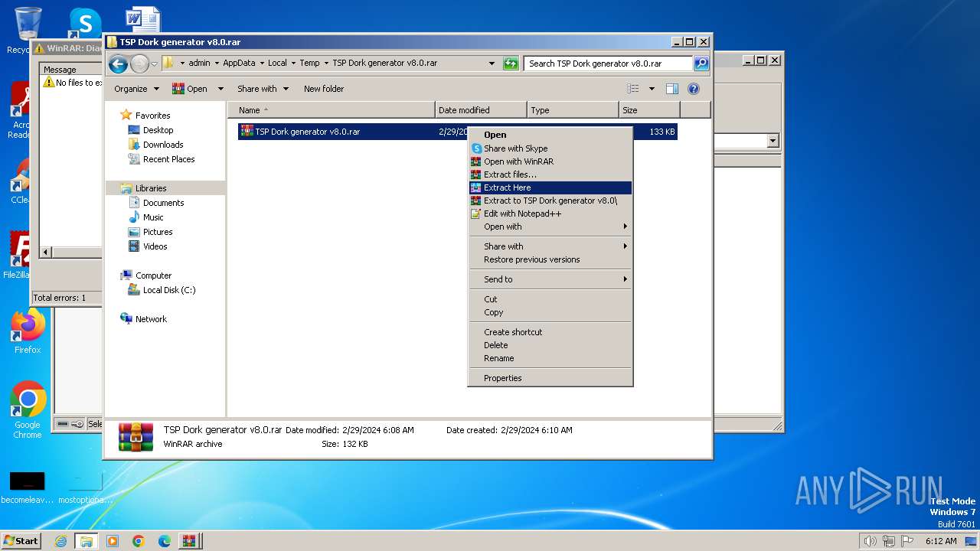Viewport: 980px width, 551px height.
Task: Click WinRAR taskbar icon
Action: point(189,541)
